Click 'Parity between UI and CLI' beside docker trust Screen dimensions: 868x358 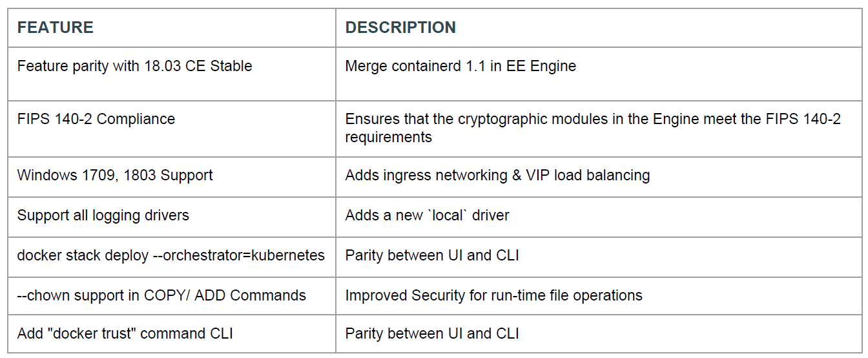[x=432, y=333]
